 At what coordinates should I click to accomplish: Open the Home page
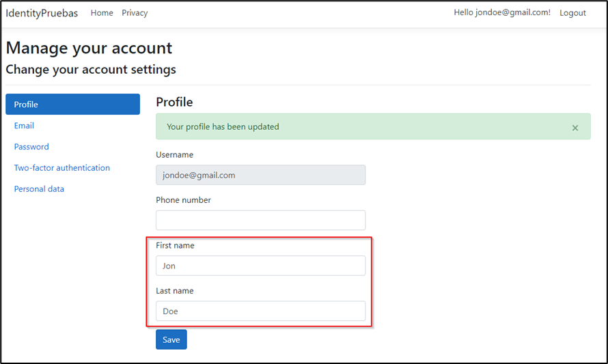point(102,13)
